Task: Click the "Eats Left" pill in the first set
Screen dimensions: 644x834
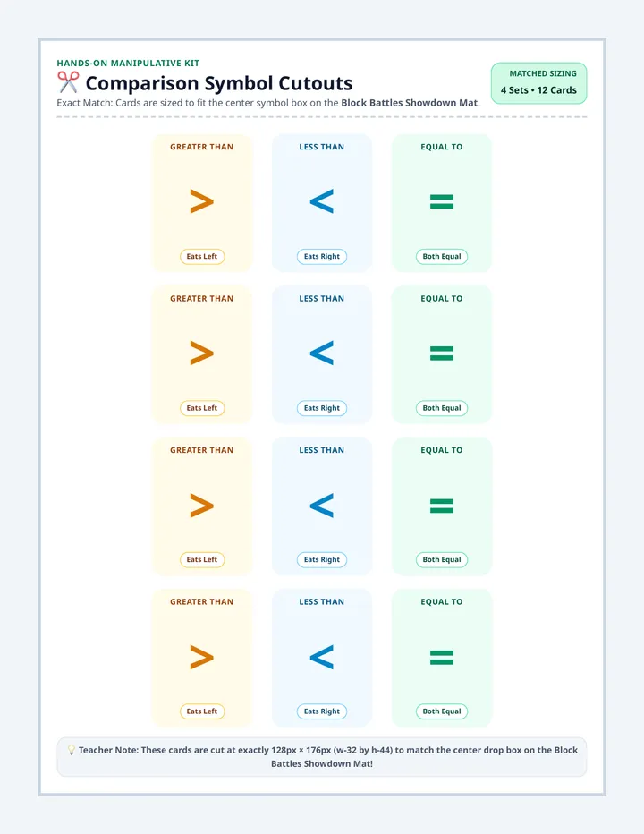Action: pos(202,256)
